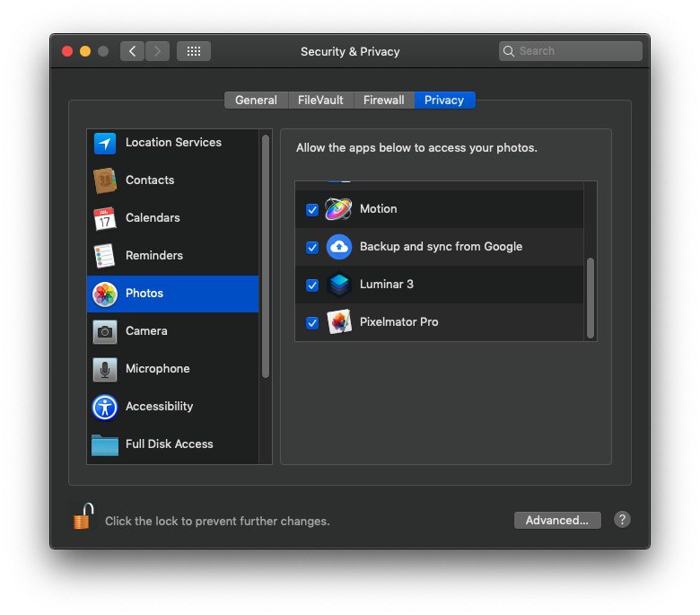
Task: Select Reminders label in the sidebar
Action: tap(154, 256)
